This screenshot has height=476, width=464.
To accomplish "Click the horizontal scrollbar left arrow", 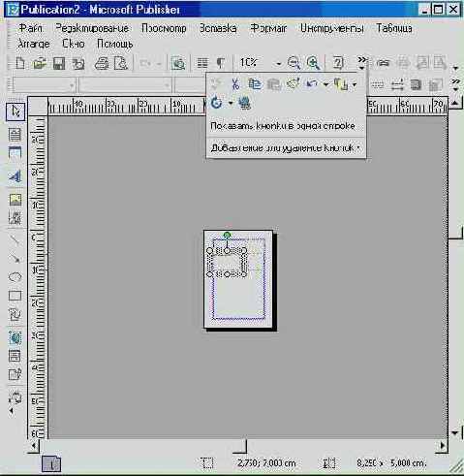I will pyautogui.click(x=34, y=445).
